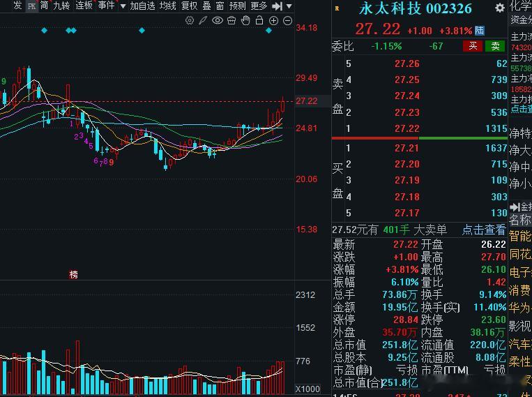This screenshot has width=532, height=397.
Task: Click stock title 永太科技 002326
Action: 416,8
